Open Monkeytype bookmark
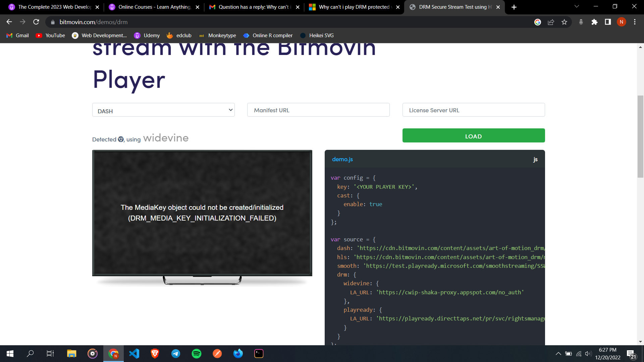The image size is (644, 362). (x=217, y=36)
